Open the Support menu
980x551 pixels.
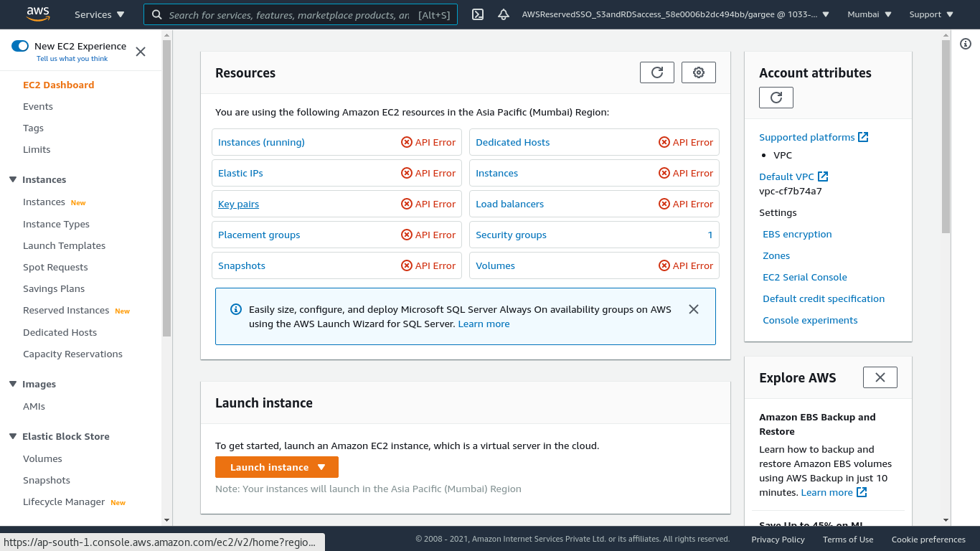click(930, 14)
